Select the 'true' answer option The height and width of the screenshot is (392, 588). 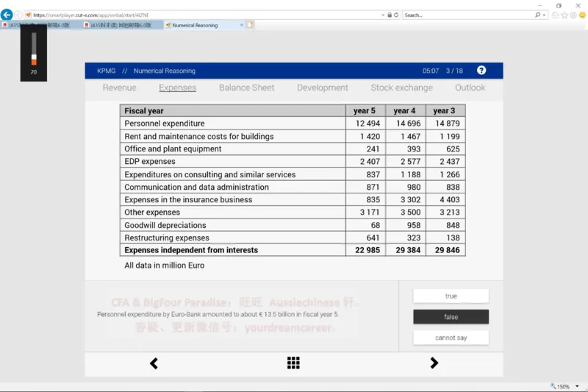click(451, 296)
